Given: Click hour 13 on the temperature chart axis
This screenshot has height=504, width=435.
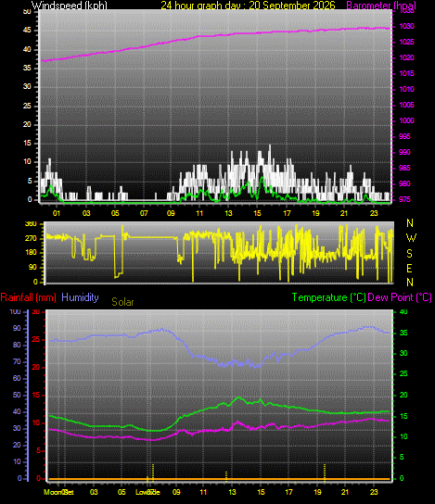Looking at the screenshot, I should pyautogui.click(x=232, y=492).
